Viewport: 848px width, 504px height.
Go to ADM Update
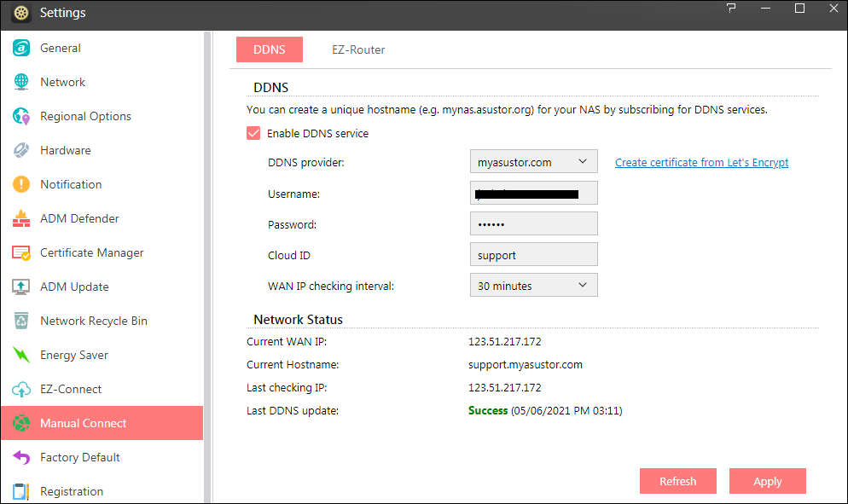click(x=102, y=287)
